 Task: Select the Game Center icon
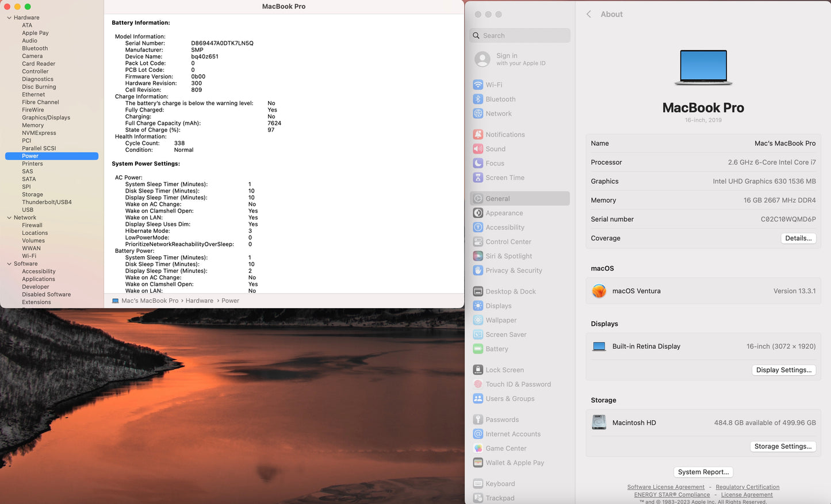(478, 448)
